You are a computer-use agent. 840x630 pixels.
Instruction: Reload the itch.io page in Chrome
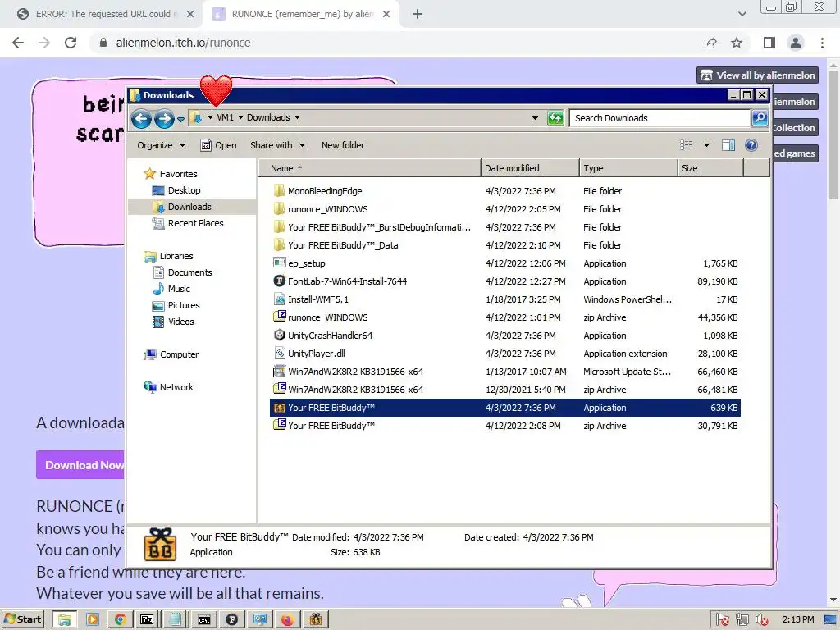[x=71, y=43]
